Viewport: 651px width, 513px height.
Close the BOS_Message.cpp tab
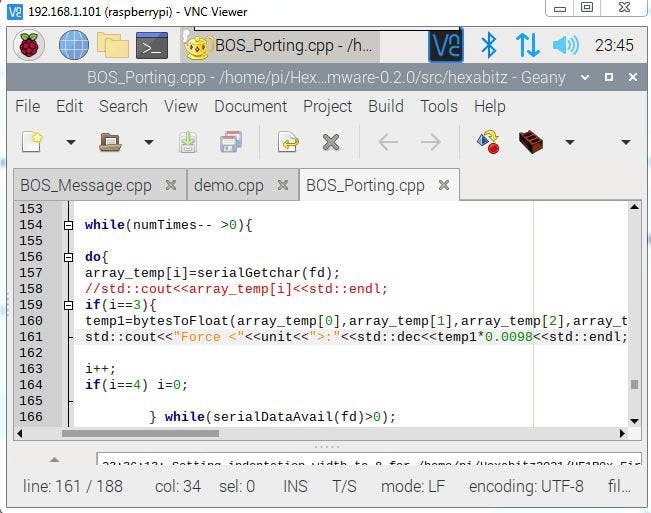pos(171,185)
